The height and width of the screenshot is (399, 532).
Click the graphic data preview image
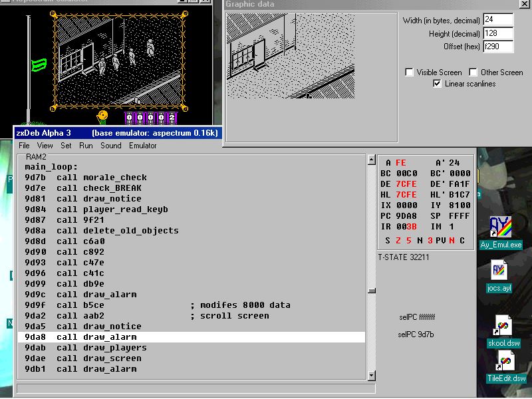tap(291, 56)
